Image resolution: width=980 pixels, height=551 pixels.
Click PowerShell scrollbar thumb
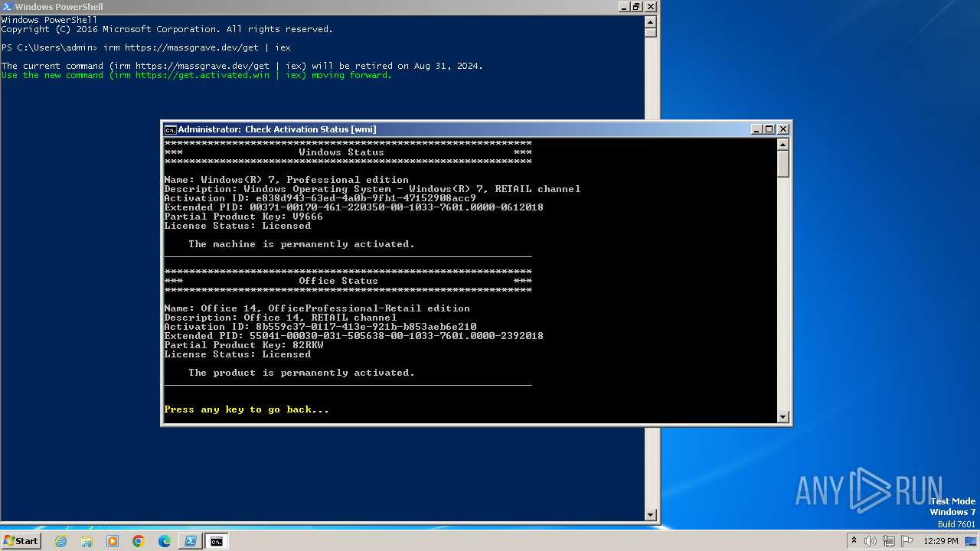click(650, 31)
